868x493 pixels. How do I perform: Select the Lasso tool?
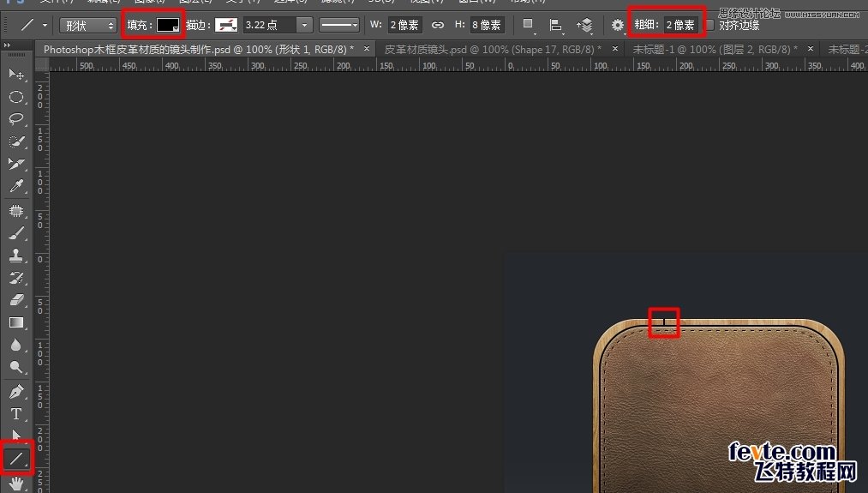pos(16,119)
